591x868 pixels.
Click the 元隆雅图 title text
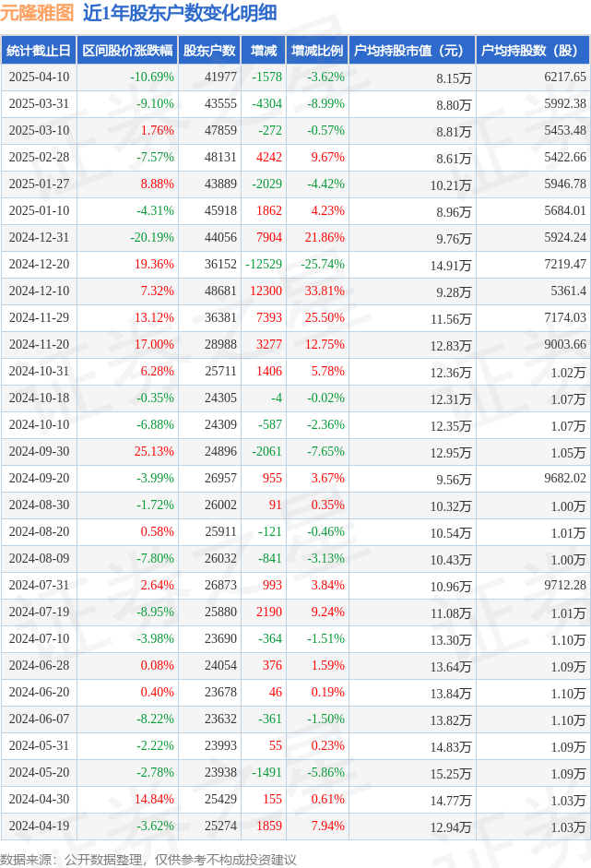(x=37, y=13)
